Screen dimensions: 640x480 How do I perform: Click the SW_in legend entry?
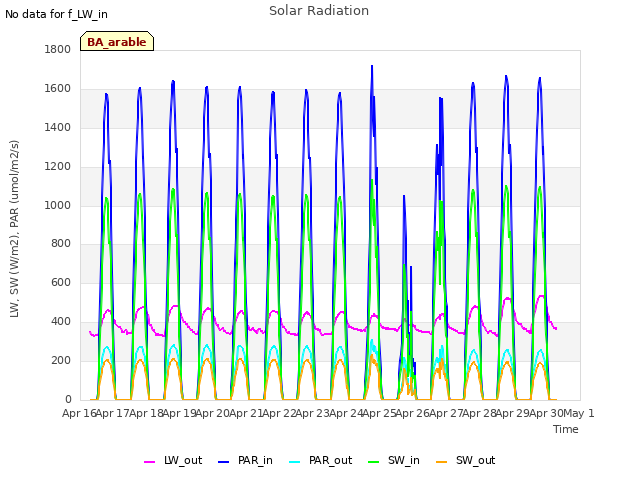pos(394,460)
